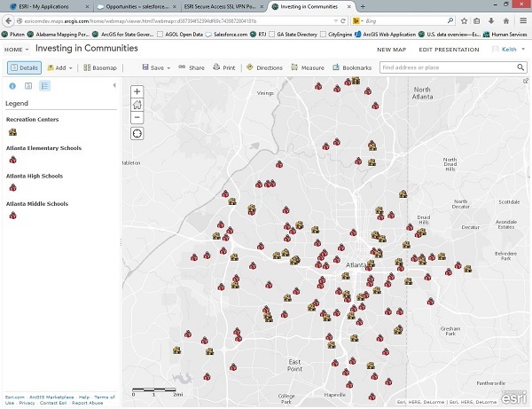Click map expand icon at top right corner
The height and width of the screenshot is (409, 532).
click(x=526, y=81)
